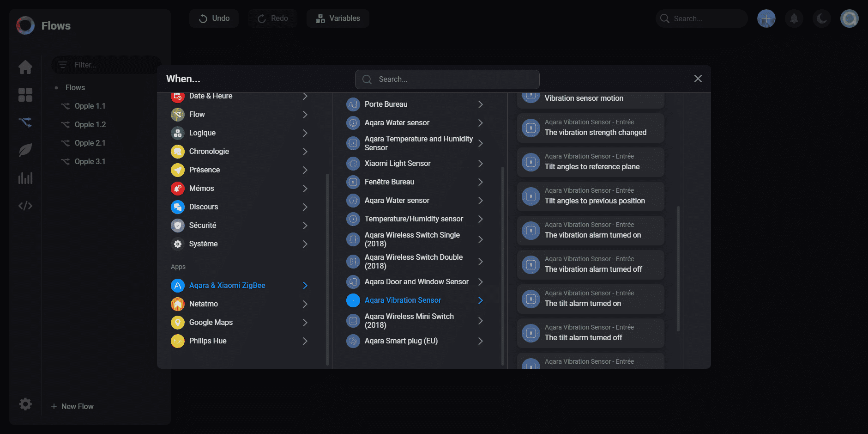Click the Undo button
The height and width of the screenshot is (434, 868).
214,18
